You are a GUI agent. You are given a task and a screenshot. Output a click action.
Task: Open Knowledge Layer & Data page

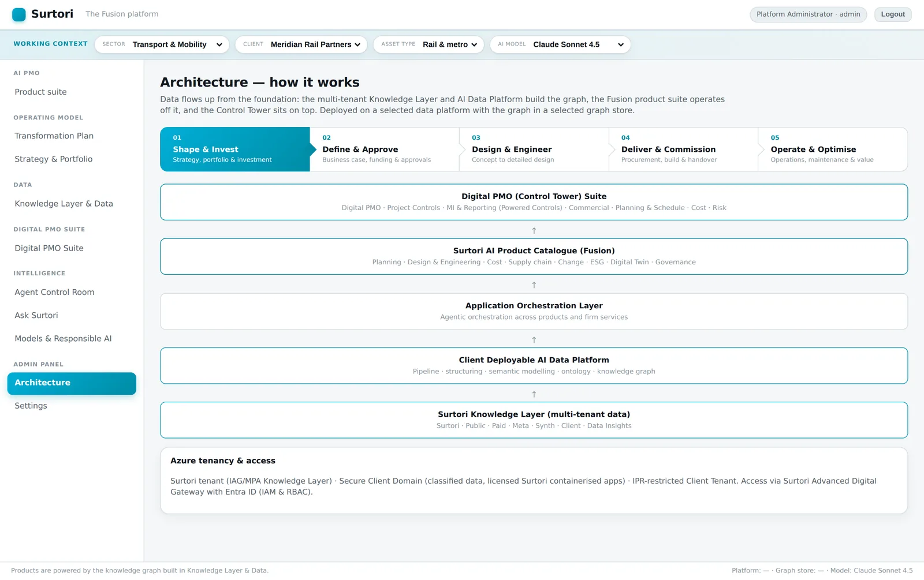pos(72,204)
